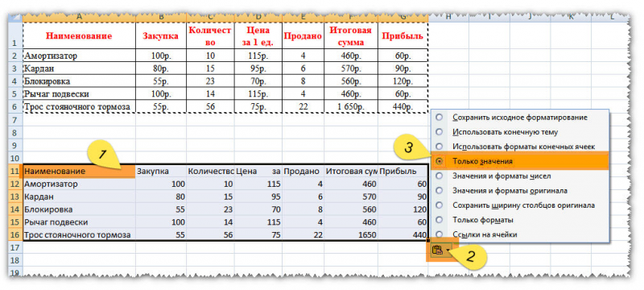Select red header cell 'Прибыль'
This screenshot has width=644, height=290.
pos(402,35)
